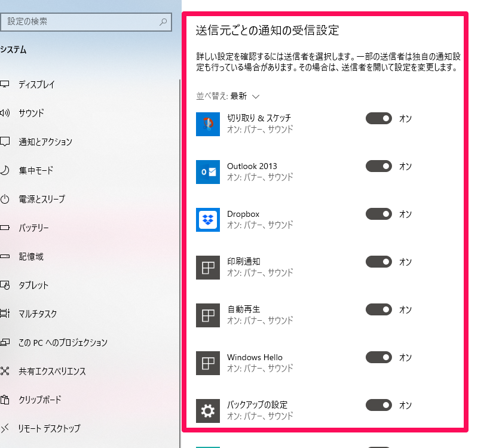Click the Outlook 2013 app icon
Image resolution: width=496 pixels, height=448 pixels.
coord(208,172)
